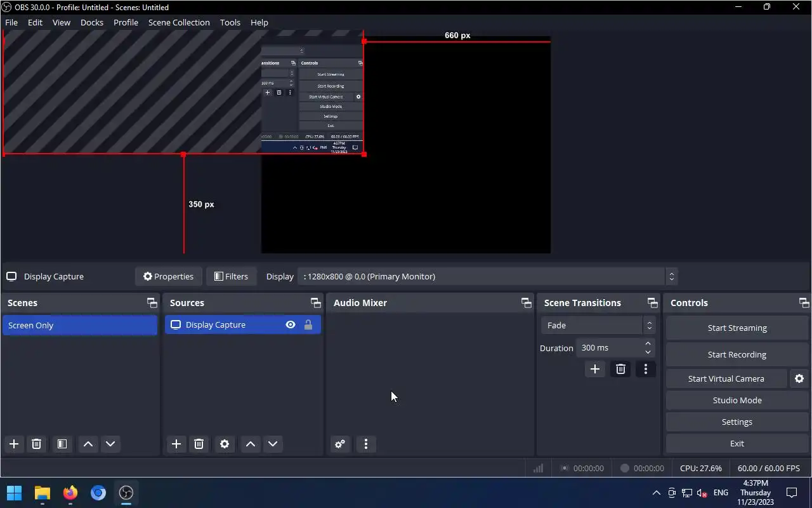The width and height of the screenshot is (812, 508).
Task: Open the Help menu
Action: 259,22
